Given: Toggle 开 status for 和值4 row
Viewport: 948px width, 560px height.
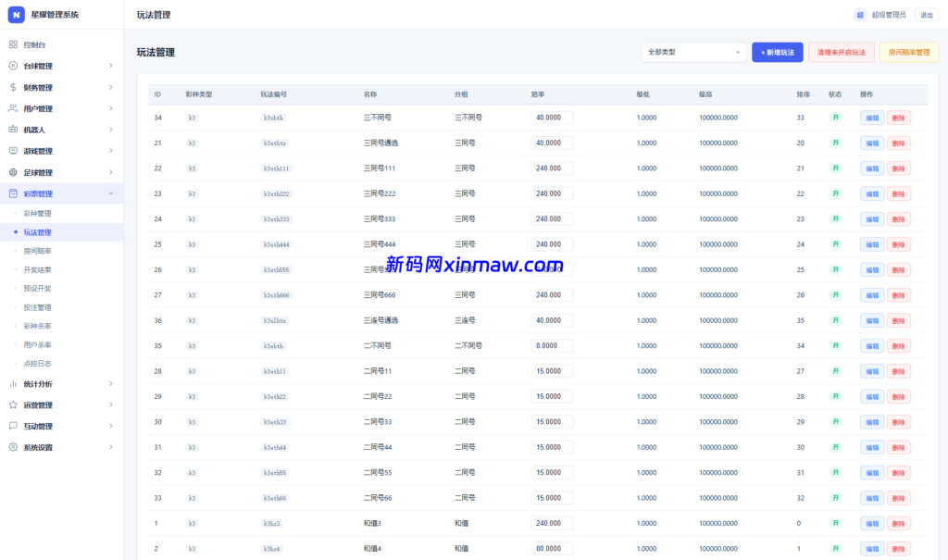Looking at the screenshot, I should (836, 549).
